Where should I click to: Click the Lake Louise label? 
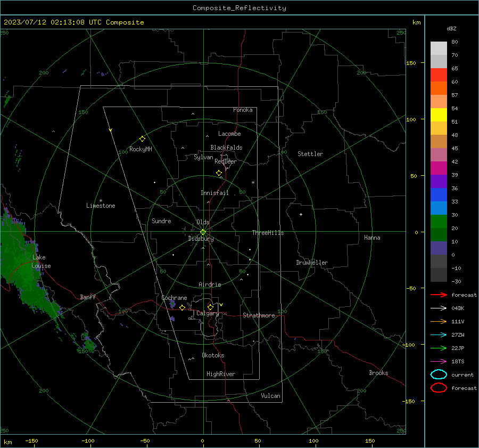pyautogui.click(x=41, y=262)
